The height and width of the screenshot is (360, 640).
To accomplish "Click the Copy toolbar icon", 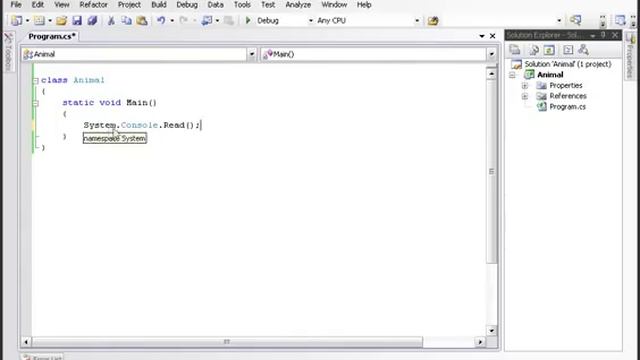I will (x=127, y=20).
